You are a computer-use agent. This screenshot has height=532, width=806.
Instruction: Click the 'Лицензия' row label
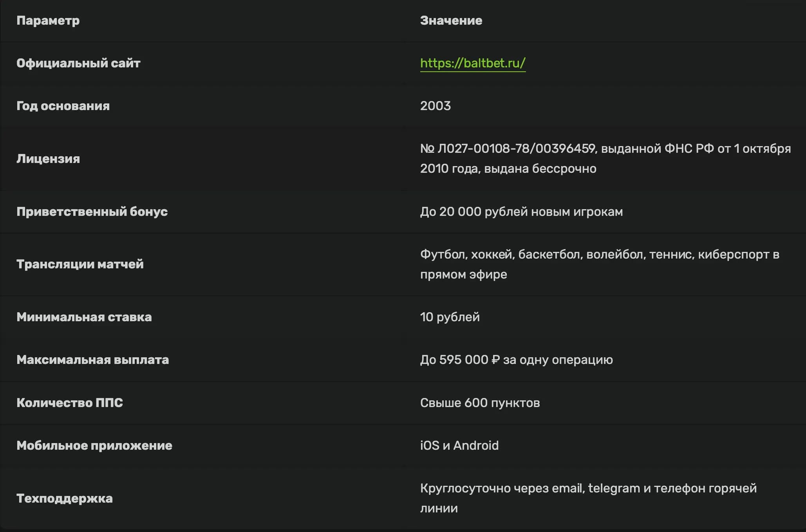[x=48, y=159]
